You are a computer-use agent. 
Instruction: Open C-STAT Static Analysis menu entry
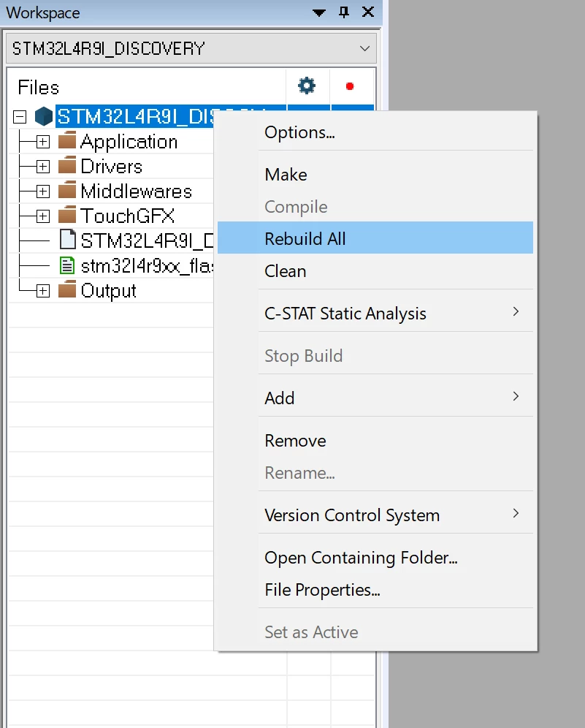(375, 314)
